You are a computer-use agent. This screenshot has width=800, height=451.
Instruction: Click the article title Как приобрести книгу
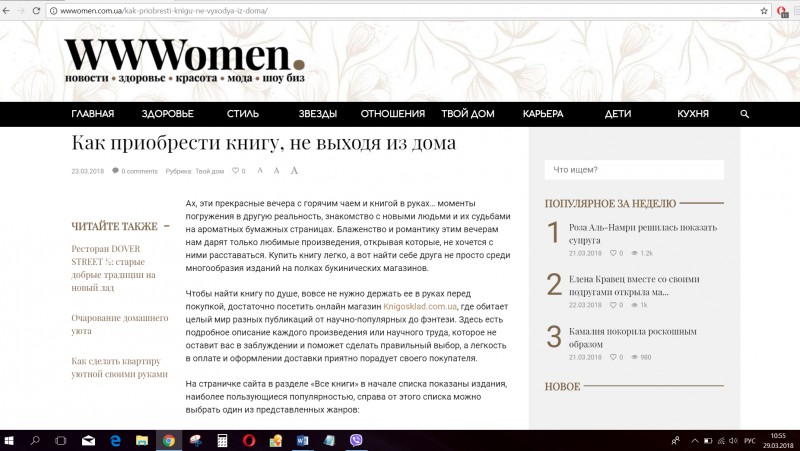click(263, 143)
